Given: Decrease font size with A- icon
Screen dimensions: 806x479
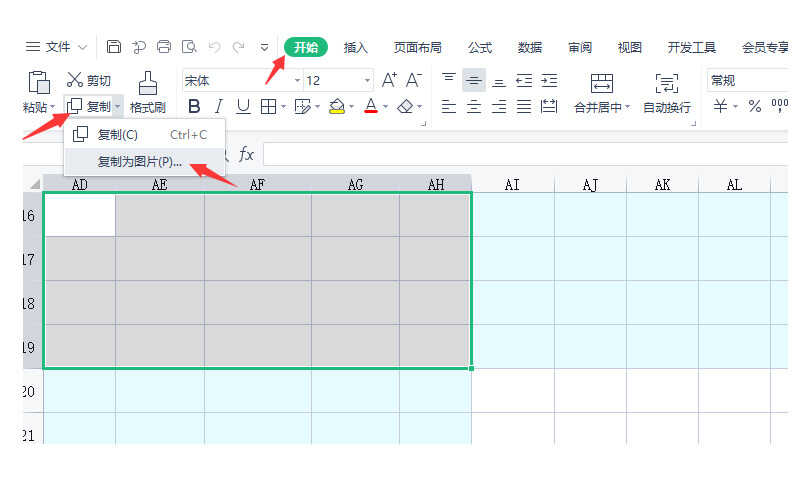Looking at the screenshot, I should (414, 80).
